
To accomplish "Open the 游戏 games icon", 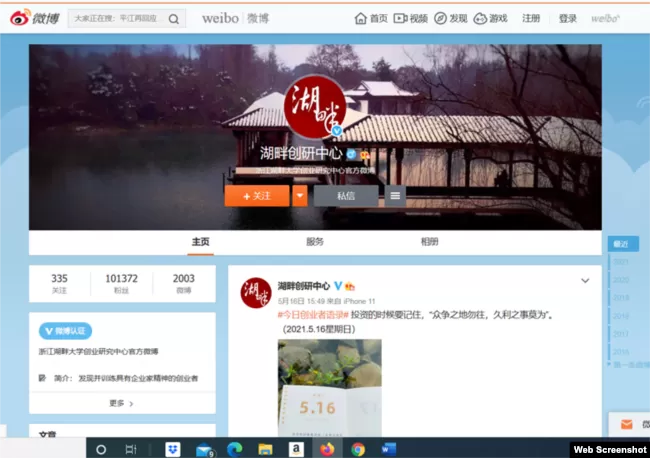I will click(x=480, y=18).
